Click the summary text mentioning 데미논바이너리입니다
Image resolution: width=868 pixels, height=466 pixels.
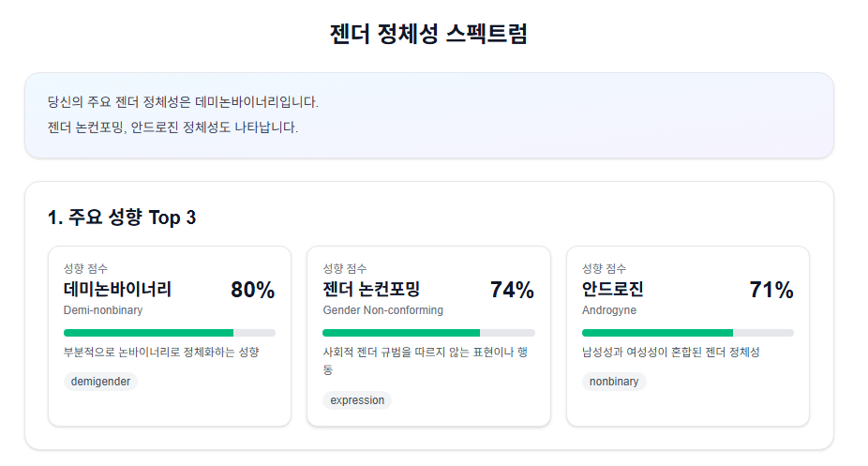point(183,102)
